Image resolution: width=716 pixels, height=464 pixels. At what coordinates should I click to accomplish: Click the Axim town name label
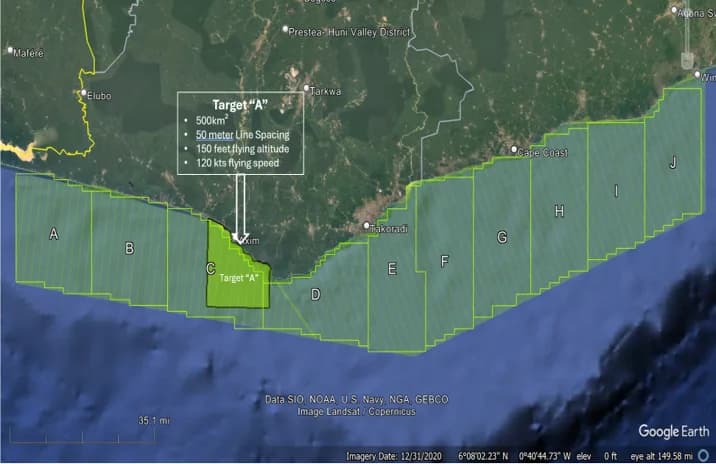[249, 241]
